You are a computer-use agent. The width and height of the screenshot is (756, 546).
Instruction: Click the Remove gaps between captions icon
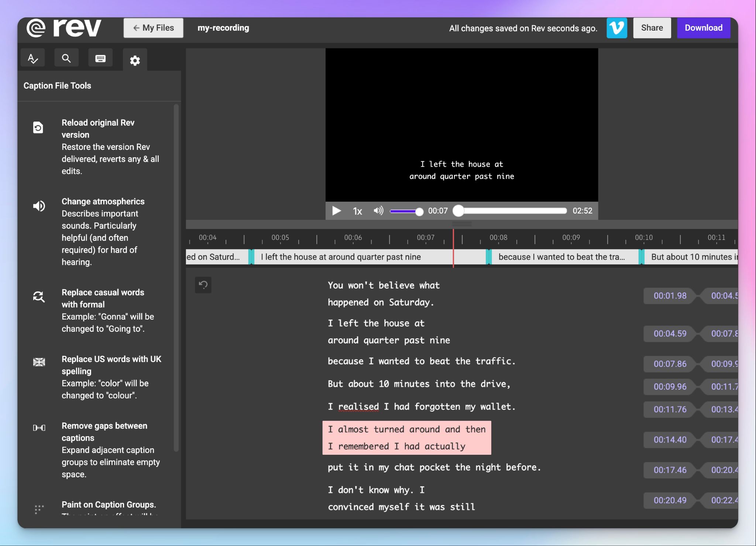click(x=39, y=428)
